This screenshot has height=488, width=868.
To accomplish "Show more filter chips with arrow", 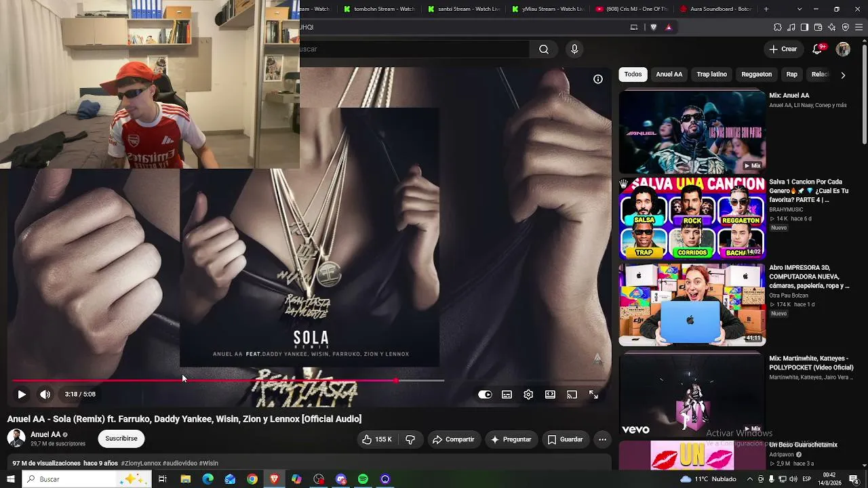I will click(843, 75).
